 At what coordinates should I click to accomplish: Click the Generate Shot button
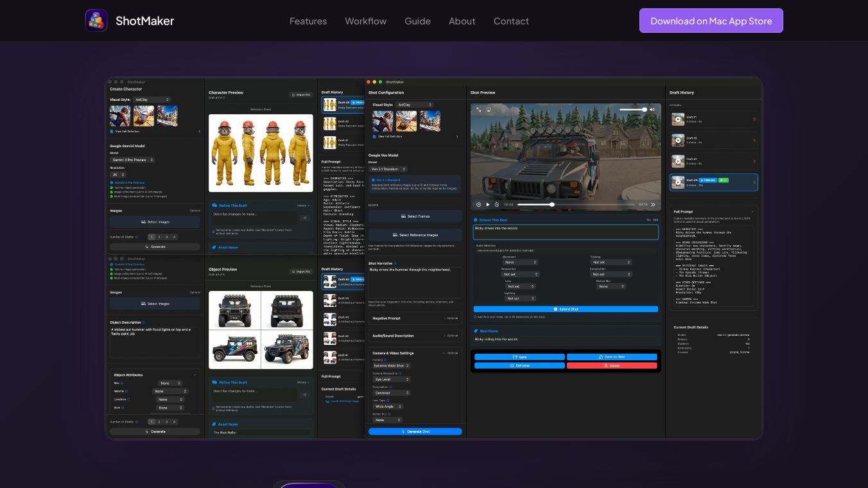tap(415, 431)
